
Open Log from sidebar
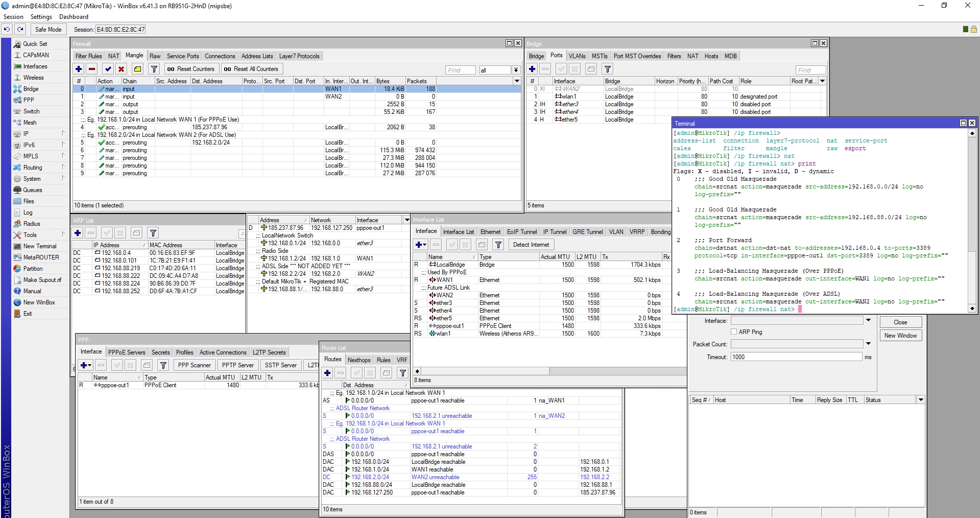(x=28, y=213)
